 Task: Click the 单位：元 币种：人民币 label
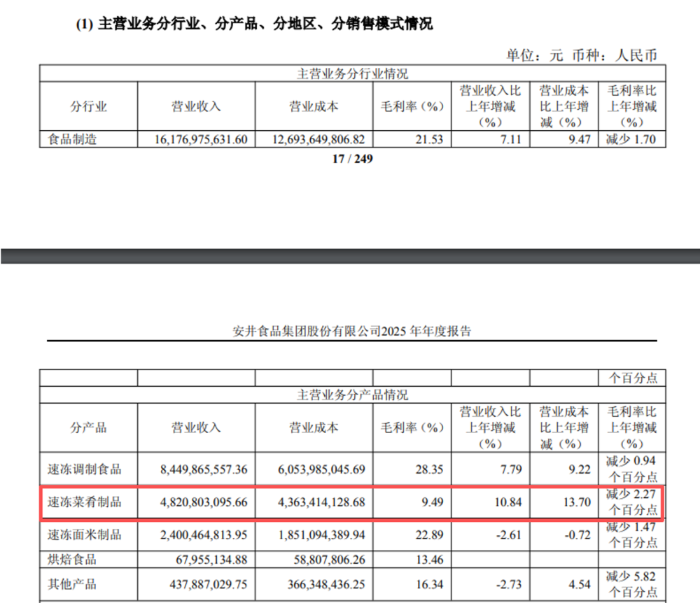(581, 55)
